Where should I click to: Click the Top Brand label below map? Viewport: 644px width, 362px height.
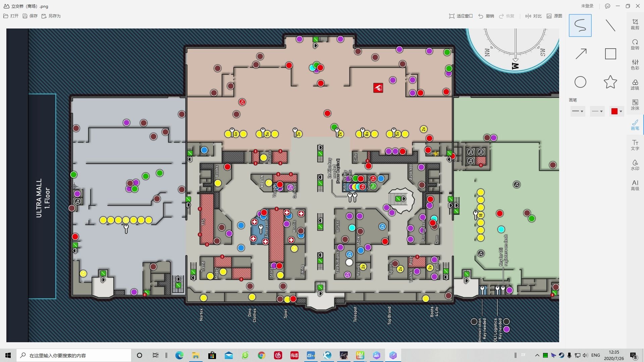coord(389,315)
